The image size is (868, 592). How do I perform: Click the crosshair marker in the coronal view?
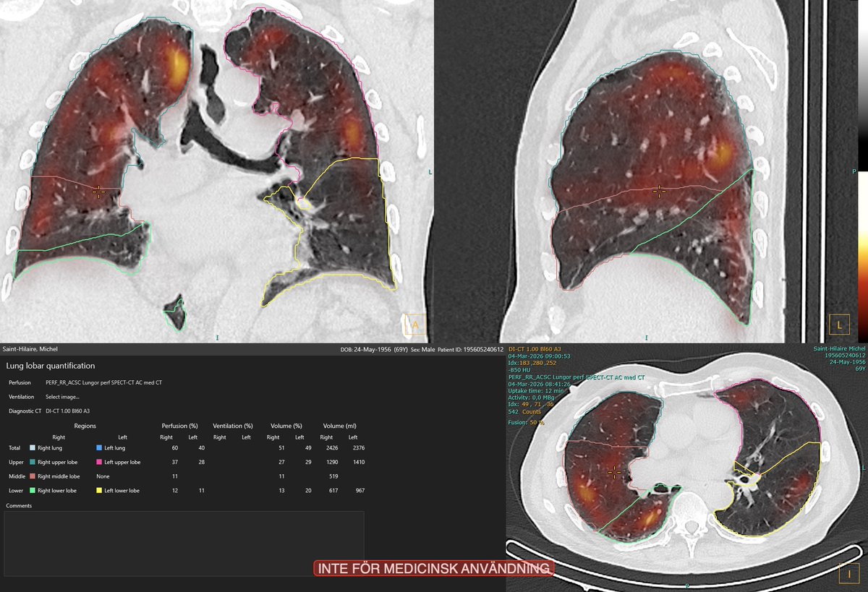99,192
